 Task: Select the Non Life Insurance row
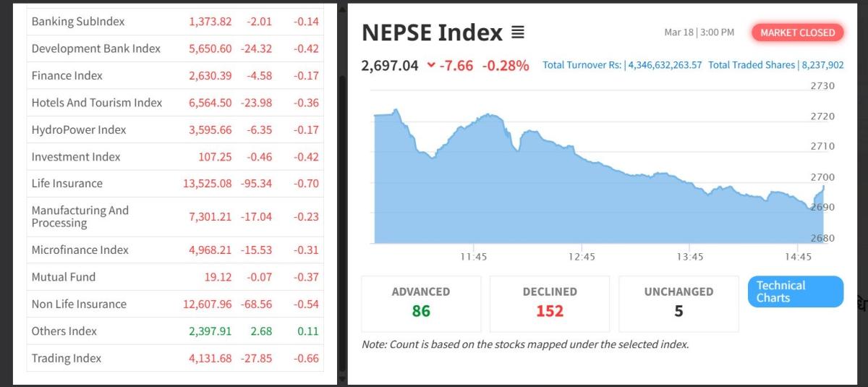(79, 304)
